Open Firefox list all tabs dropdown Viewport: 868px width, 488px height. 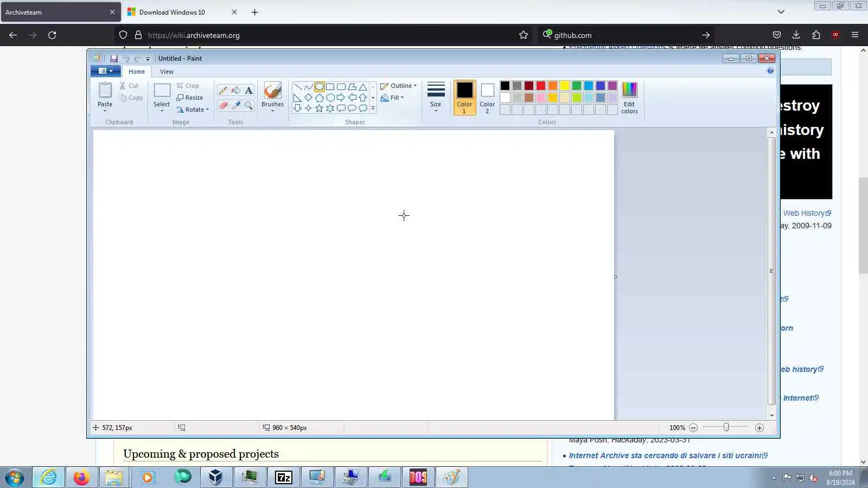pos(781,12)
